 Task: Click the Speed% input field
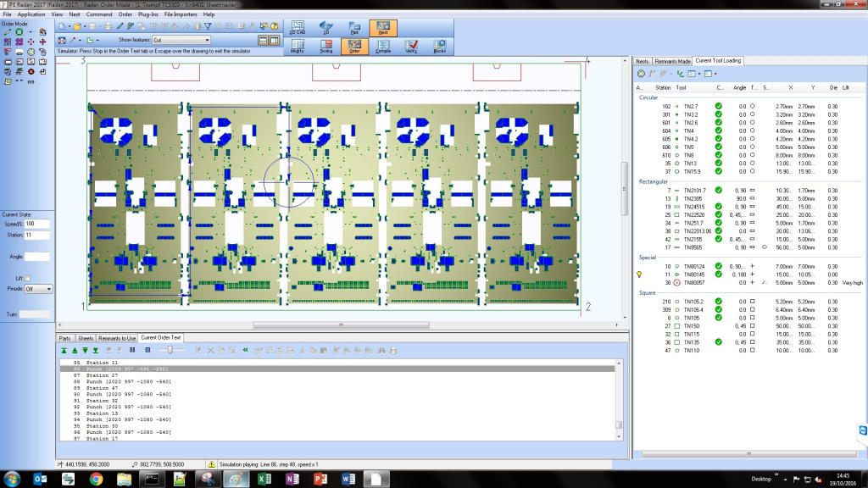pyautogui.click(x=37, y=225)
